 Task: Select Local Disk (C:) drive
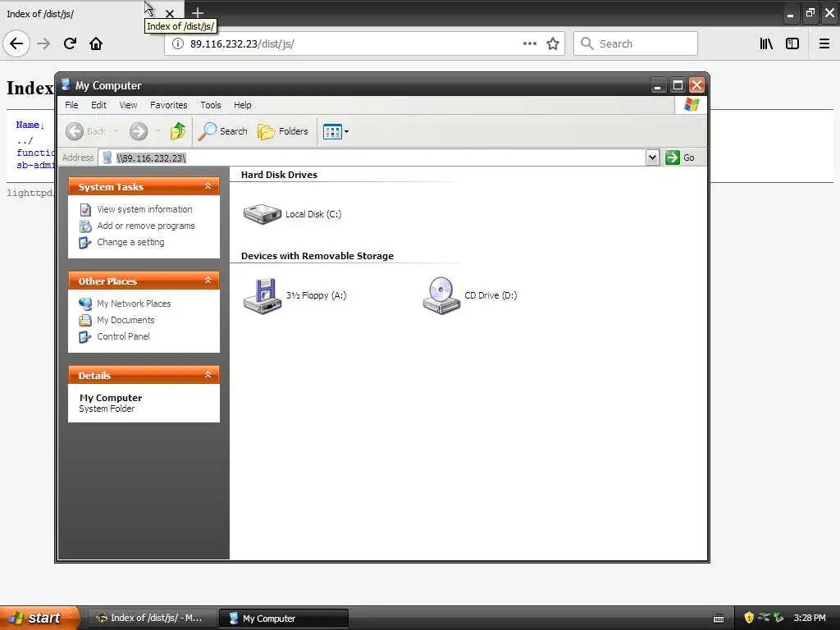pyautogui.click(x=292, y=214)
